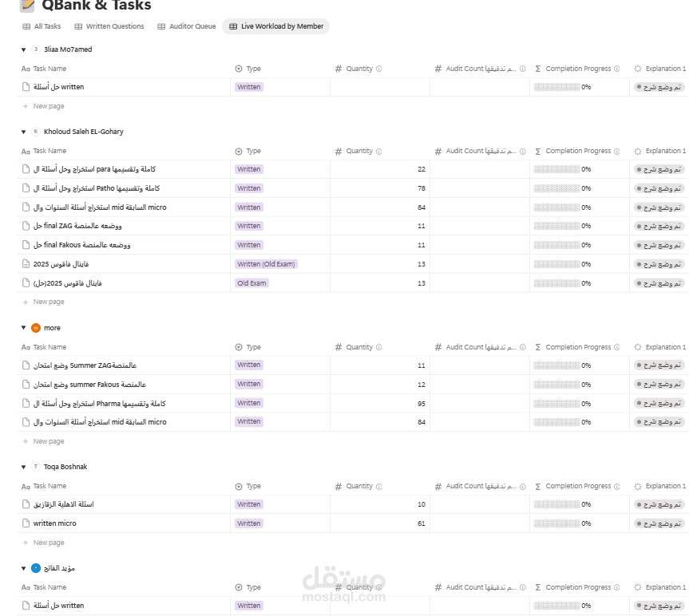
Task: Click the blue avatar beside مؤيد الفاتح
Action: click(36, 569)
